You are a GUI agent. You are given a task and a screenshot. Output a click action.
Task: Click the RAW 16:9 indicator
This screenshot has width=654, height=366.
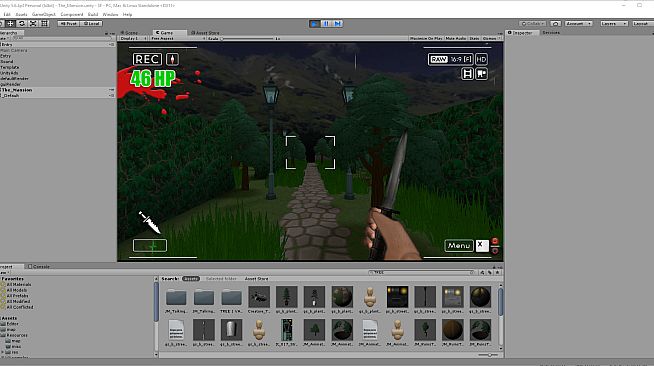point(450,59)
